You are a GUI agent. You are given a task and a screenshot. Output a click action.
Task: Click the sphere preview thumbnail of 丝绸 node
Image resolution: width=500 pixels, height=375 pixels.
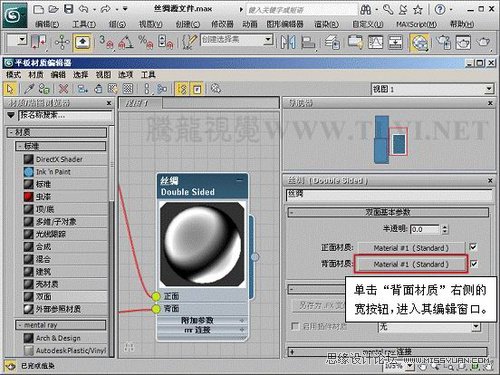click(202, 244)
